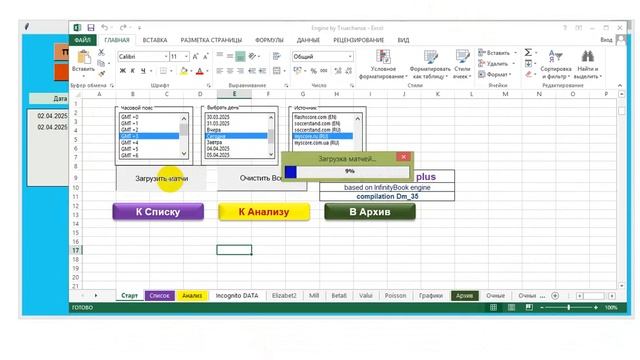The image size is (640, 360).
Task: Click the AutoSum sigma icon
Action: coord(528,52)
